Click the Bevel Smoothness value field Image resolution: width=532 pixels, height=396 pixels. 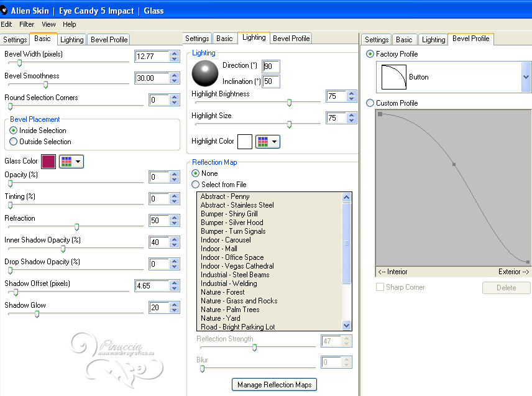coord(152,78)
